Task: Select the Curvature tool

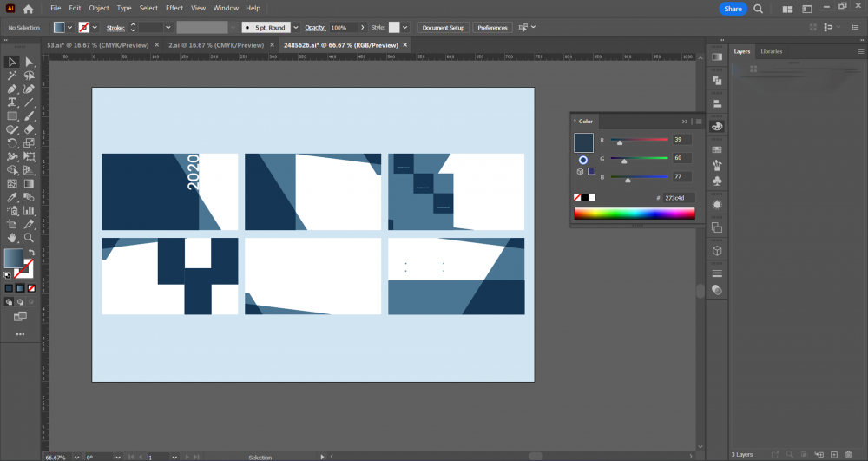Action: [30, 89]
